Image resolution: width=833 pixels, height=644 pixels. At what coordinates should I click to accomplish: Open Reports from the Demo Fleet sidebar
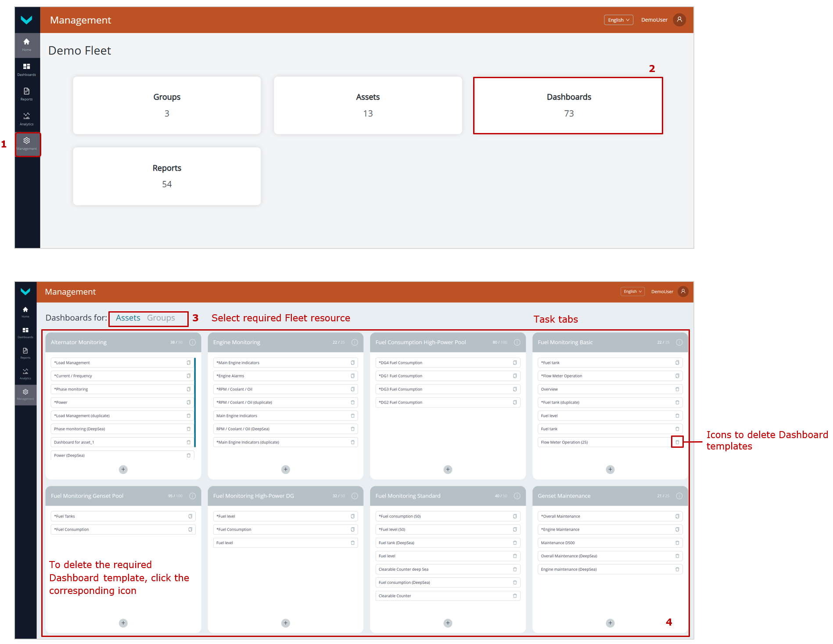pos(27,94)
